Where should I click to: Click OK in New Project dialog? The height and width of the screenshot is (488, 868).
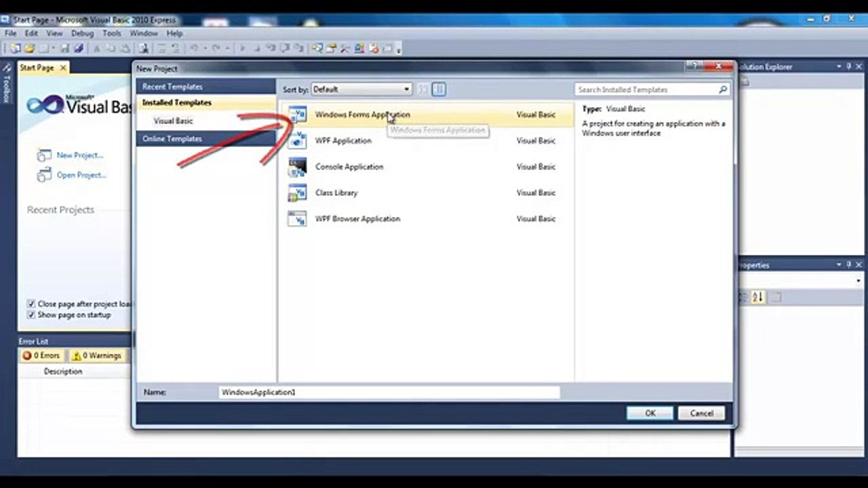coord(650,413)
